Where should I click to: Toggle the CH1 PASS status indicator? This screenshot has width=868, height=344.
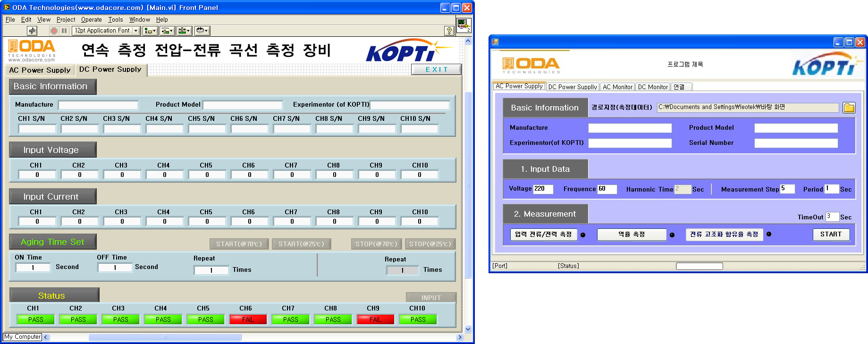35,319
